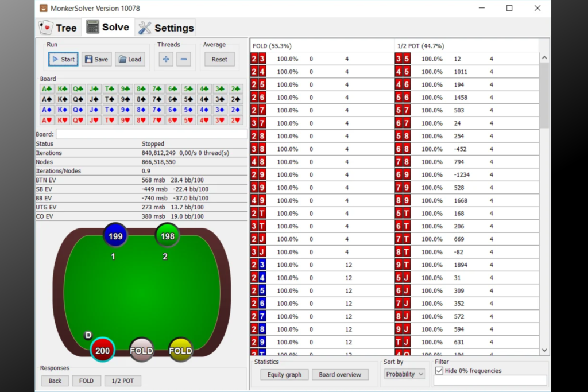Select the red 200 dealer player chip
588x392 pixels.
(102, 350)
